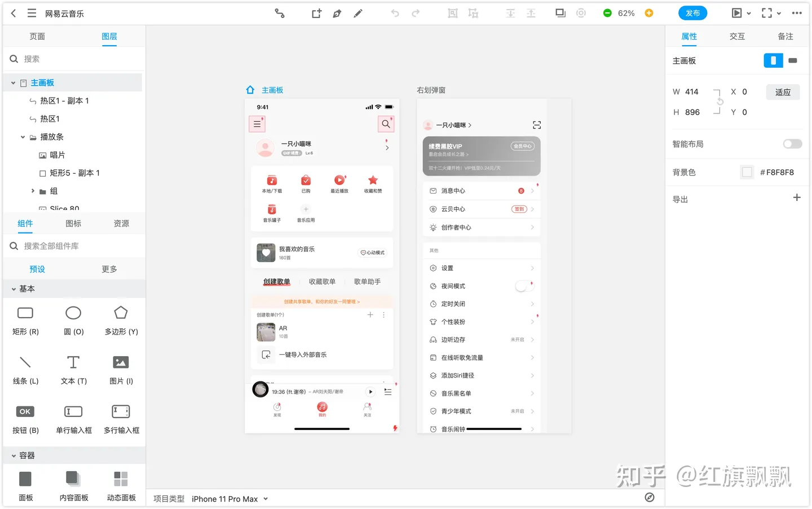The image size is (812, 509).
Task: Click the send backward icon
Action: [x=531, y=13]
